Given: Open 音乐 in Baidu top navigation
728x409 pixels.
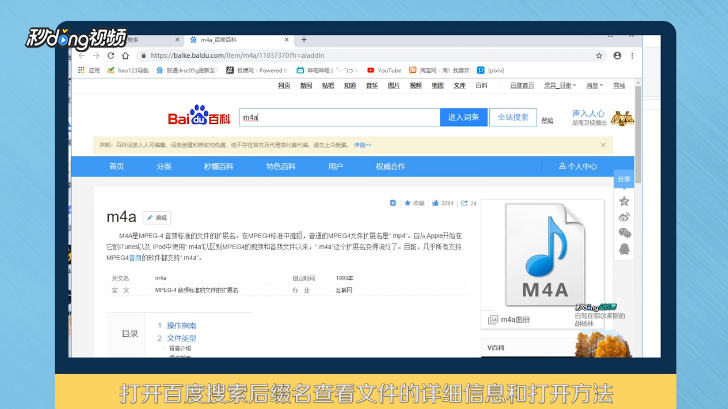Looking at the screenshot, I should 372,86.
